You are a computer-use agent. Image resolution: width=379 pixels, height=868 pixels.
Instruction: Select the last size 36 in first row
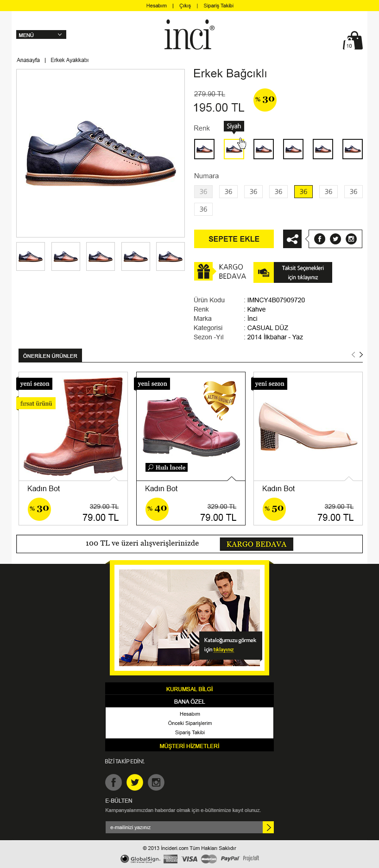(354, 192)
